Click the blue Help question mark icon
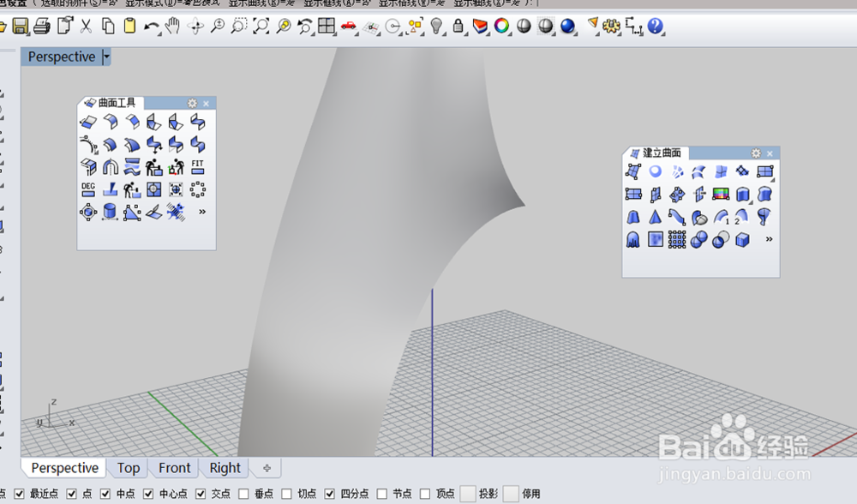 (x=655, y=26)
